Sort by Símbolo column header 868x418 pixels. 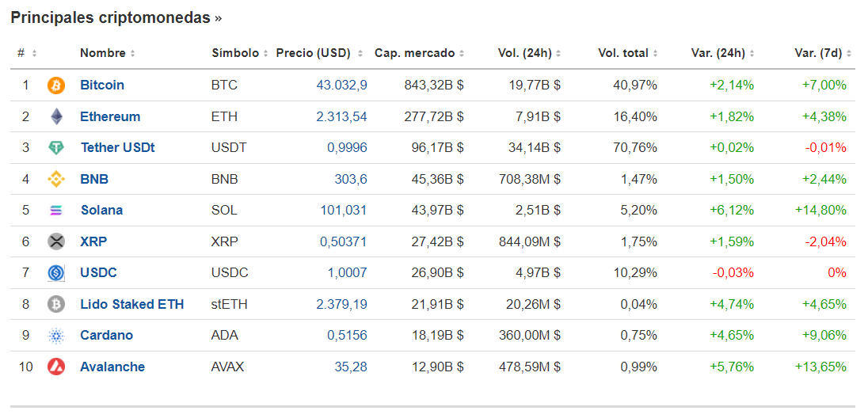point(239,54)
